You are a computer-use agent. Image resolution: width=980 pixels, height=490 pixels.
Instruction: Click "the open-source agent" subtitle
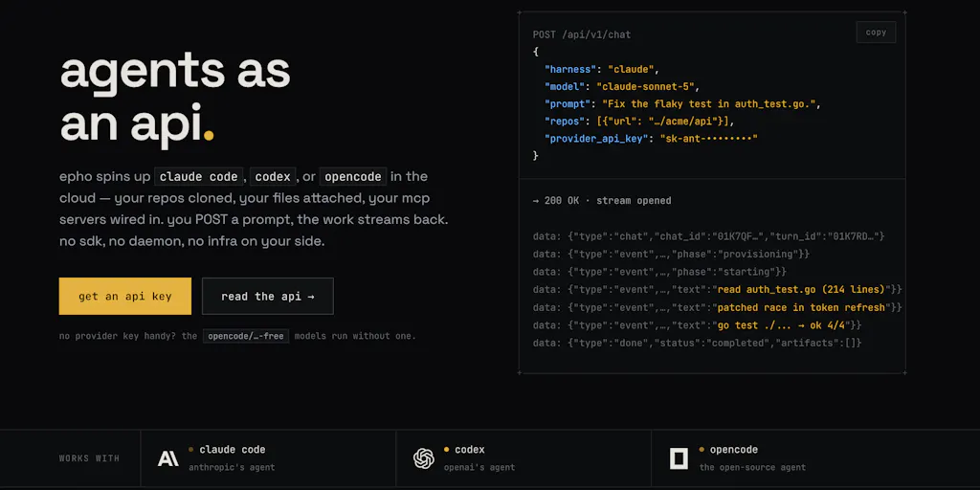[752, 467]
